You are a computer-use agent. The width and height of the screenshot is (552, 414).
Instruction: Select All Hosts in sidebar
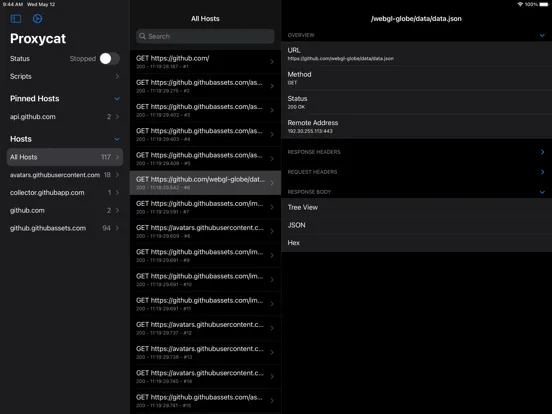(x=65, y=157)
